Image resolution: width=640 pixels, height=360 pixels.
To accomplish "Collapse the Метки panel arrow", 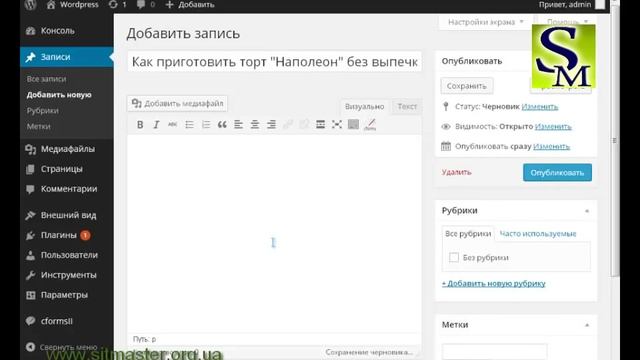I will tap(587, 325).
